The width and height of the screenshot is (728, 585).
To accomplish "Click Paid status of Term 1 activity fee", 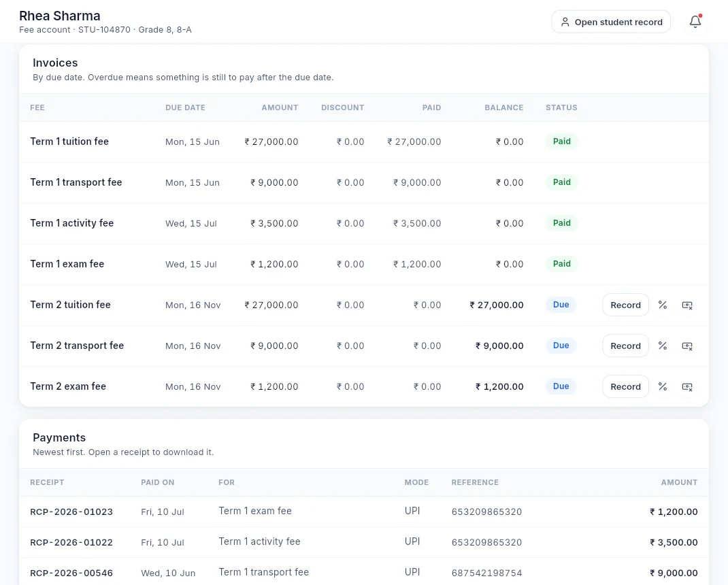I will click(x=562, y=223).
